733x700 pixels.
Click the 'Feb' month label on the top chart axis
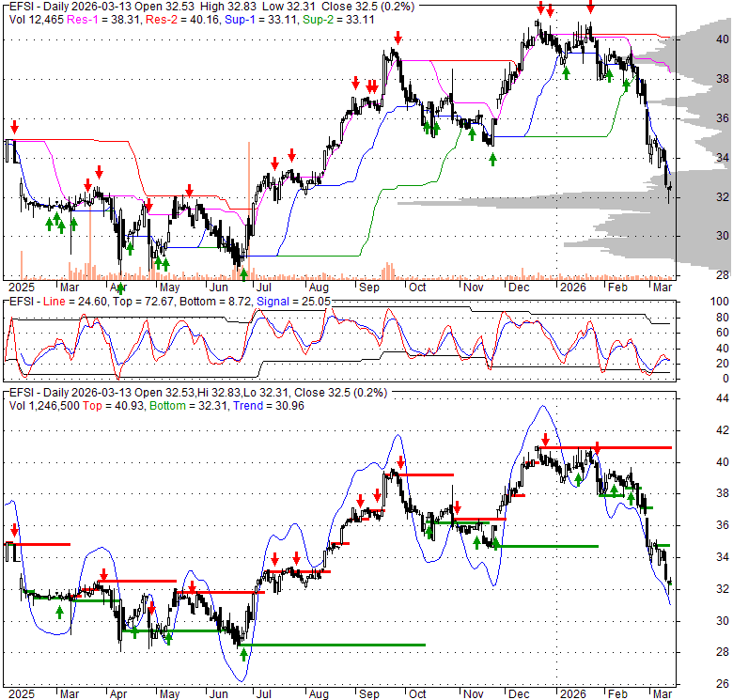pyautogui.click(x=617, y=288)
